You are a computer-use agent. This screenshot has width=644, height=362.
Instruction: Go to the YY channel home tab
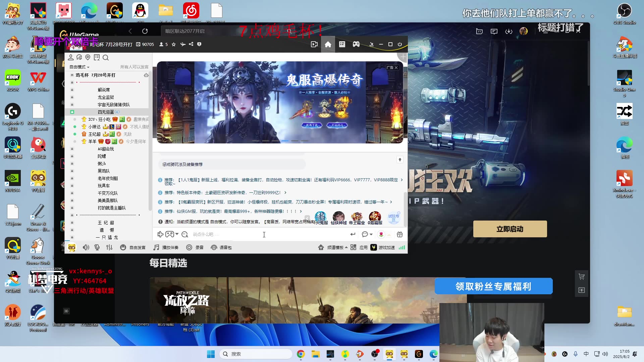click(328, 44)
